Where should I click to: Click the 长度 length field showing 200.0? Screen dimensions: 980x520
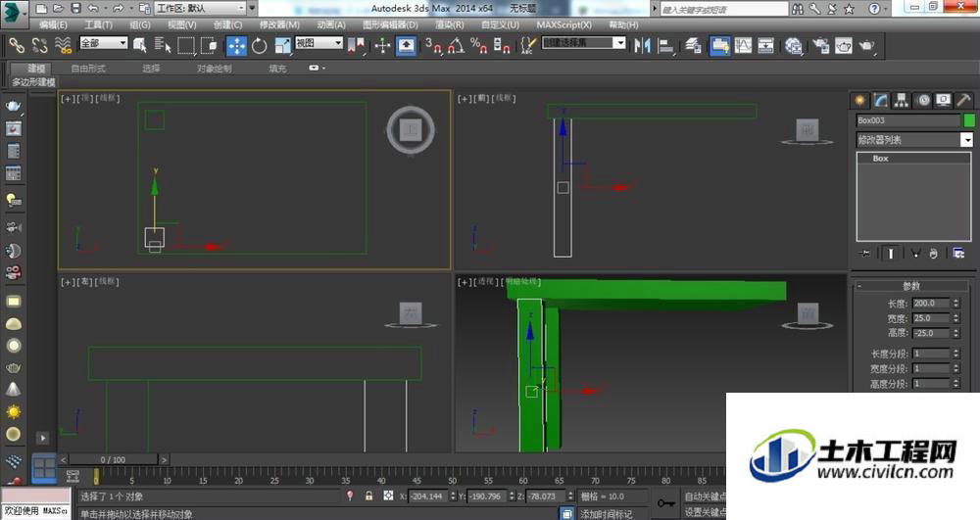tap(931, 304)
